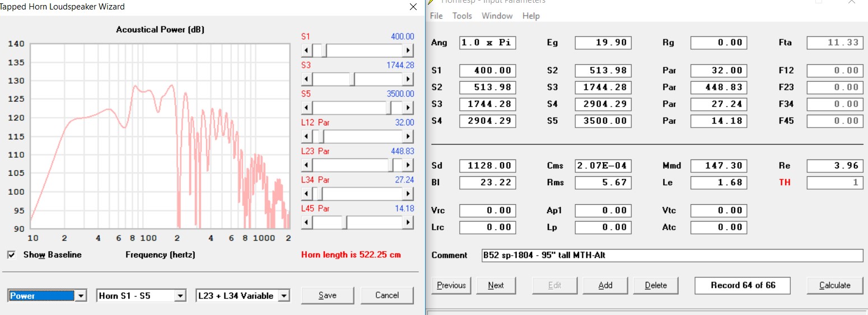The width and height of the screenshot is (868, 315).
Task: Click right arrow of S5 slider
Action: (x=409, y=108)
